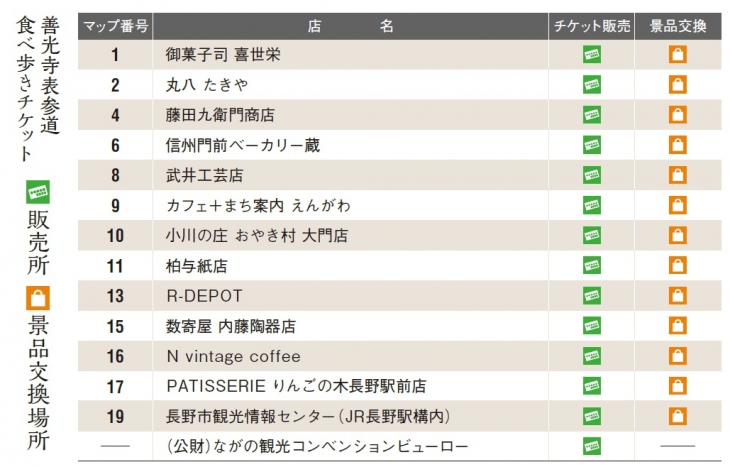Click the green ticket icon in the left legend

click(x=38, y=190)
